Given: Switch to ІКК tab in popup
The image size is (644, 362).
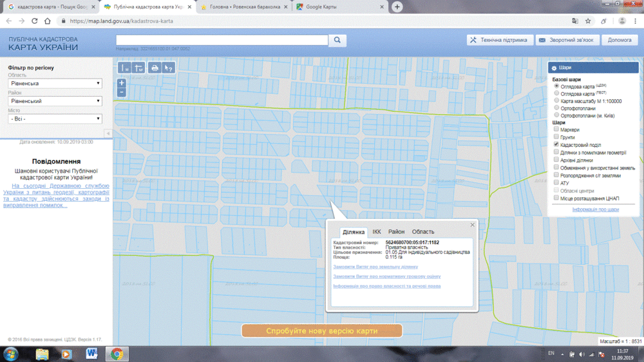Looking at the screenshot, I should 377,232.
